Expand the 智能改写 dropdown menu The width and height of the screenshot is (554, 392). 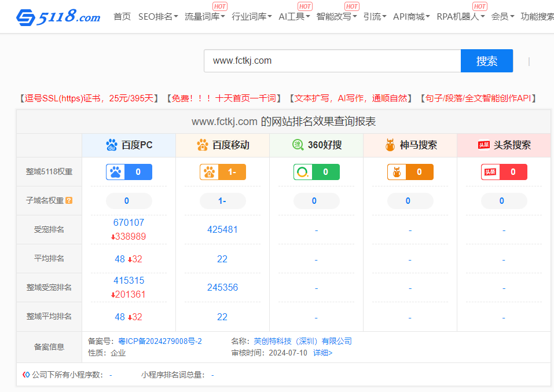click(x=336, y=17)
